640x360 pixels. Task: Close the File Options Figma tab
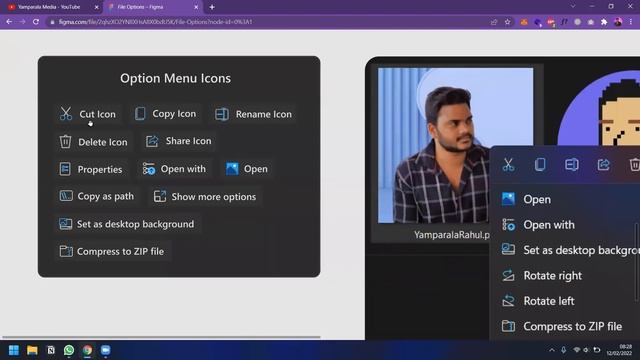[196, 7]
